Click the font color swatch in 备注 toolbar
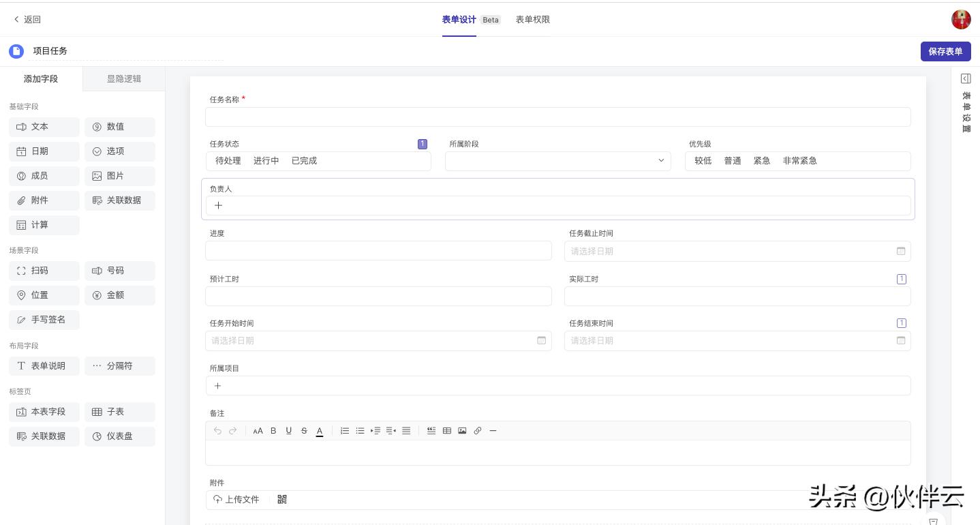980x525 pixels. point(319,430)
